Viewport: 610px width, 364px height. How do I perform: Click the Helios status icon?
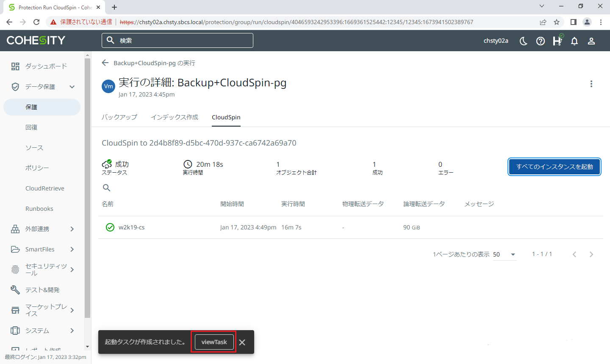coord(557,41)
